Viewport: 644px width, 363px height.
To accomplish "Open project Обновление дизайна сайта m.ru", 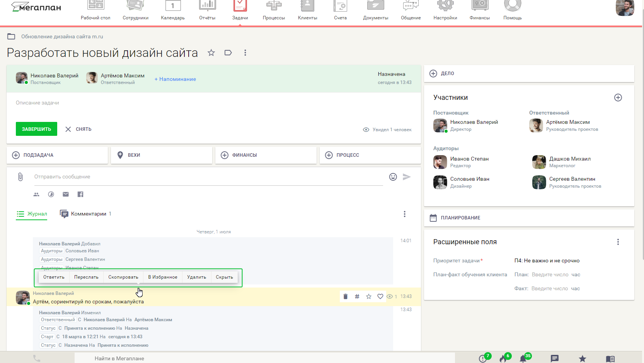I will (62, 36).
